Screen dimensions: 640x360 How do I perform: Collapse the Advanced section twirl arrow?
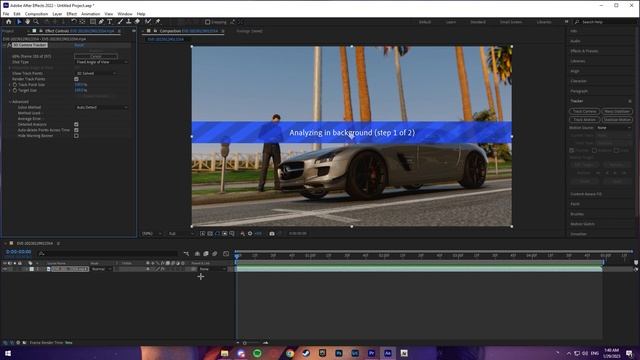[10, 102]
